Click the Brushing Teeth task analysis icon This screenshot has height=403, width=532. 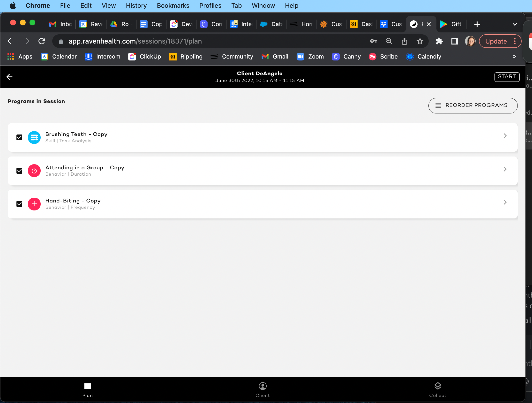point(34,137)
